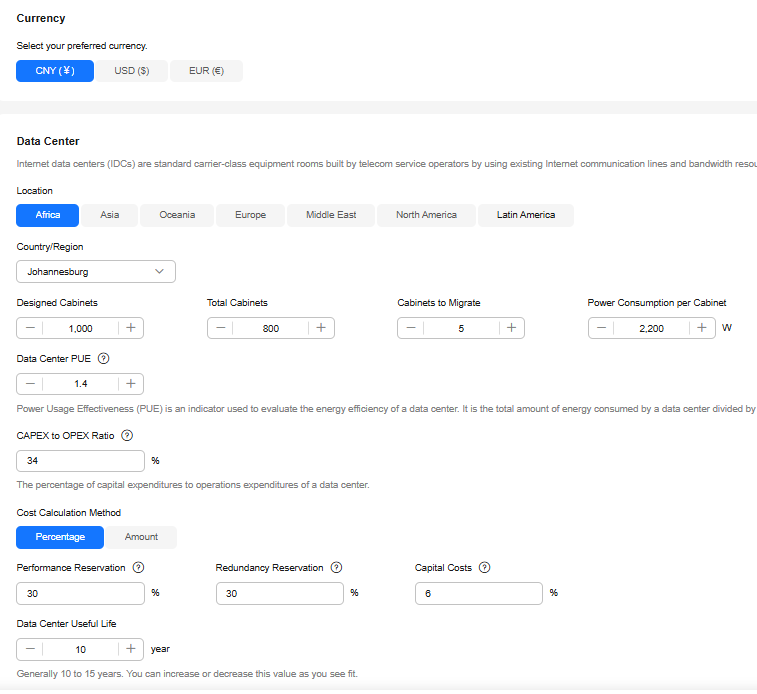Click the Total Cabinets value field 800
Viewport: 757px width, 694px height.
tap(271, 328)
